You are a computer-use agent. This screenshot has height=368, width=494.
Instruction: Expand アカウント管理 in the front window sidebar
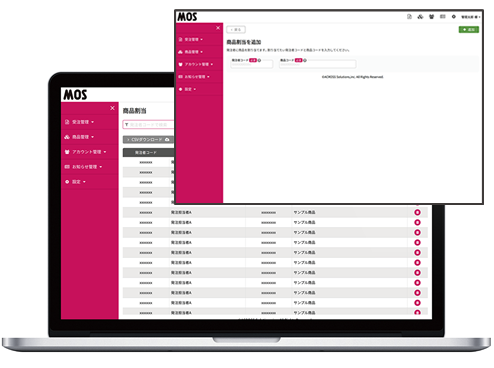coord(196,64)
